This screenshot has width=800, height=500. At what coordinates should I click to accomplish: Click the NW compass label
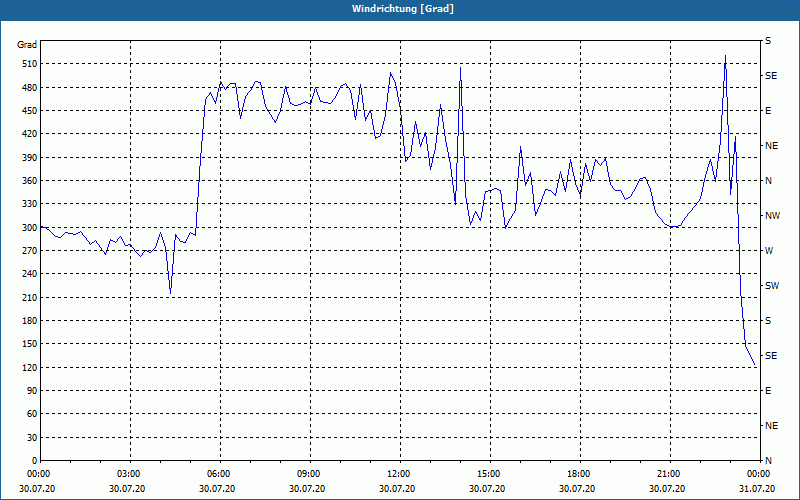pos(772,216)
